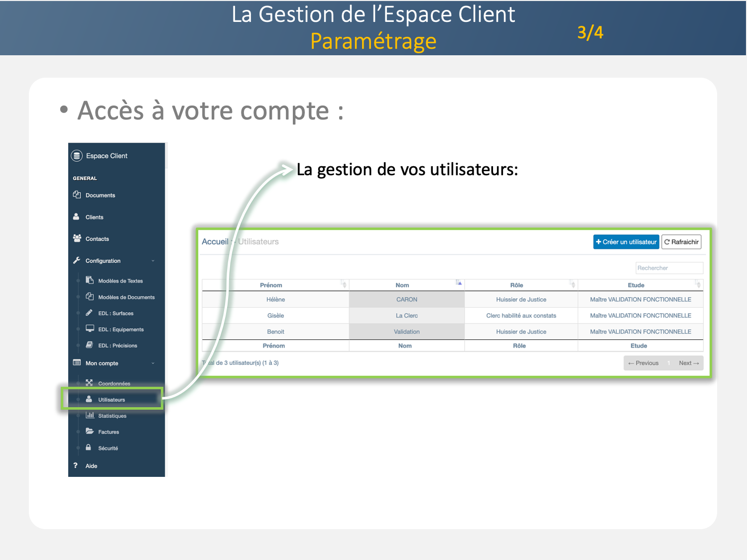Select Utilisateurs in the sidebar
747x560 pixels.
(x=112, y=399)
